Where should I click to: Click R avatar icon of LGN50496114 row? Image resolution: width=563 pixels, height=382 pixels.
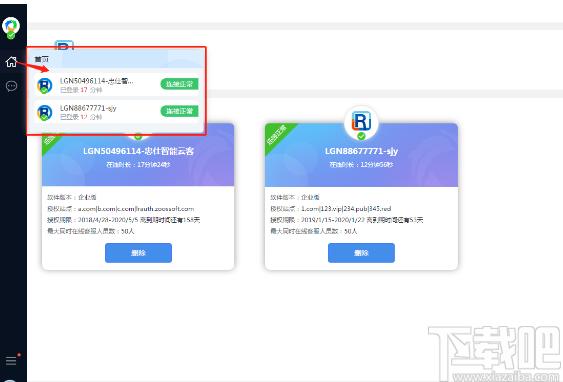pos(45,85)
